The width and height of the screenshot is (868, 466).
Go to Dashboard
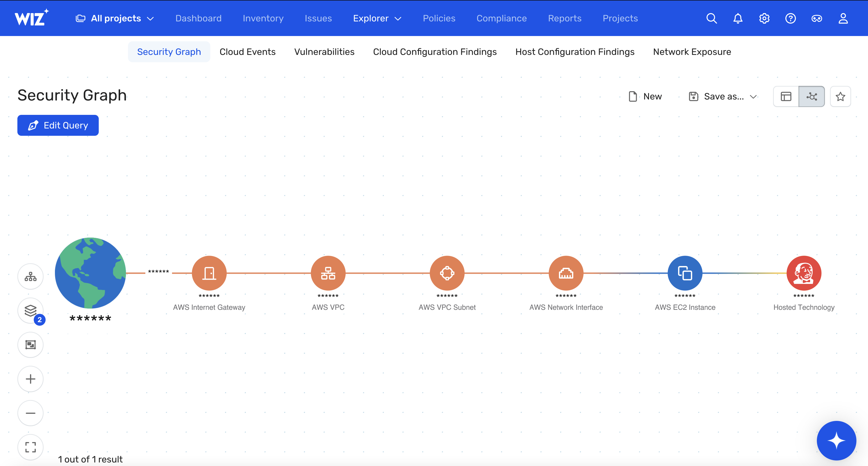pos(198,18)
